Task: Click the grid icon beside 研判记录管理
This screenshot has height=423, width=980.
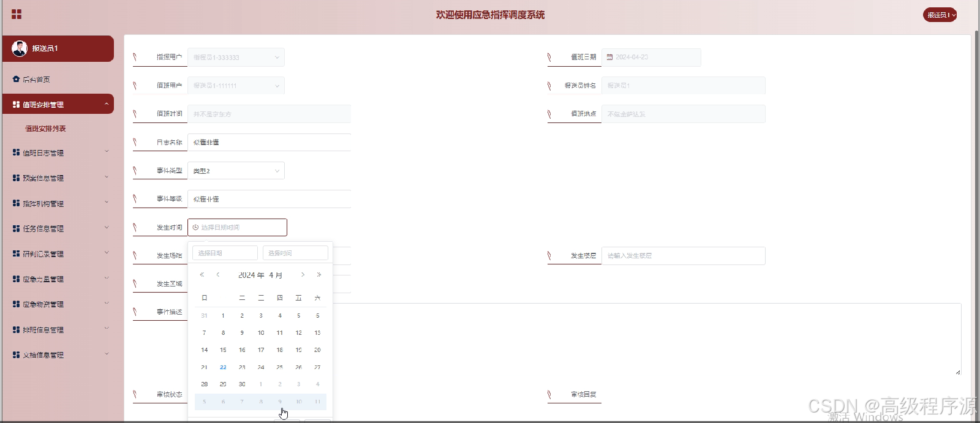Action: [x=16, y=253]
